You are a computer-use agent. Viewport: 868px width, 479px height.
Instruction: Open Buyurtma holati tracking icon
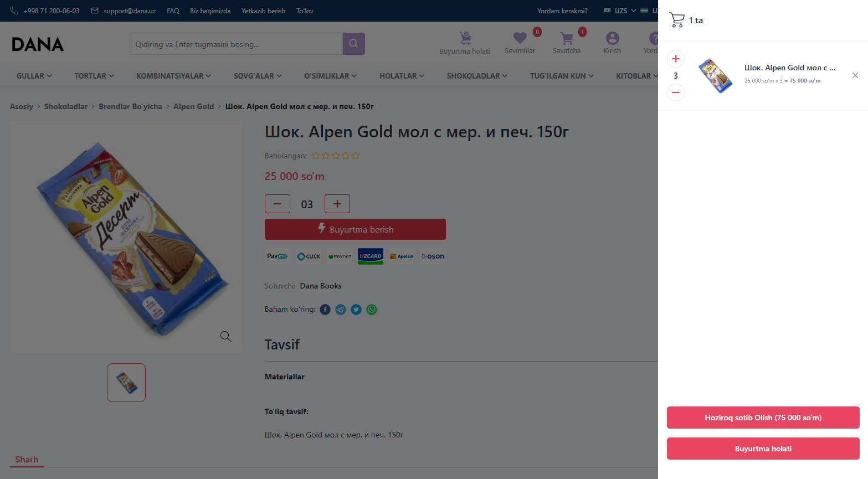[465, 38]
